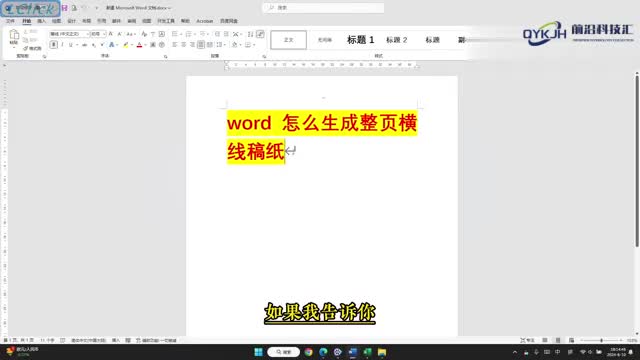The height and width of the screenshot is (360, 640).
Task: Apply the 无间隔 style
Action: [325, 40]
